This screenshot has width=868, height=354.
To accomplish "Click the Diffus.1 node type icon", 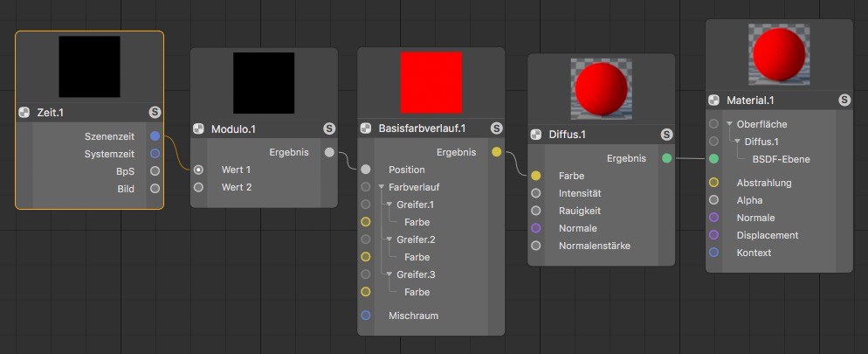I will [x=536, y=135].
